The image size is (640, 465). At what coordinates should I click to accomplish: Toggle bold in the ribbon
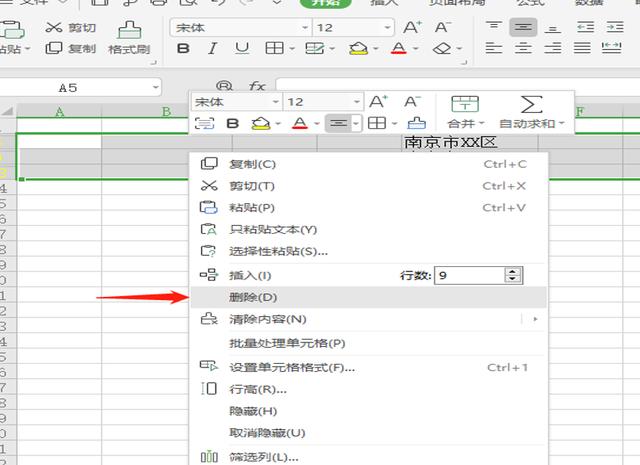point(183,49)
